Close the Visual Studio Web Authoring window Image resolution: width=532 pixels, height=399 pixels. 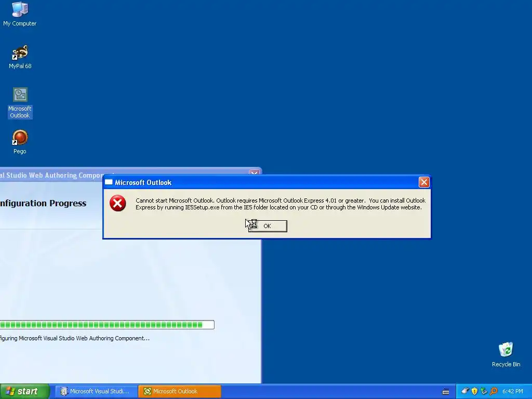(254, 174)
